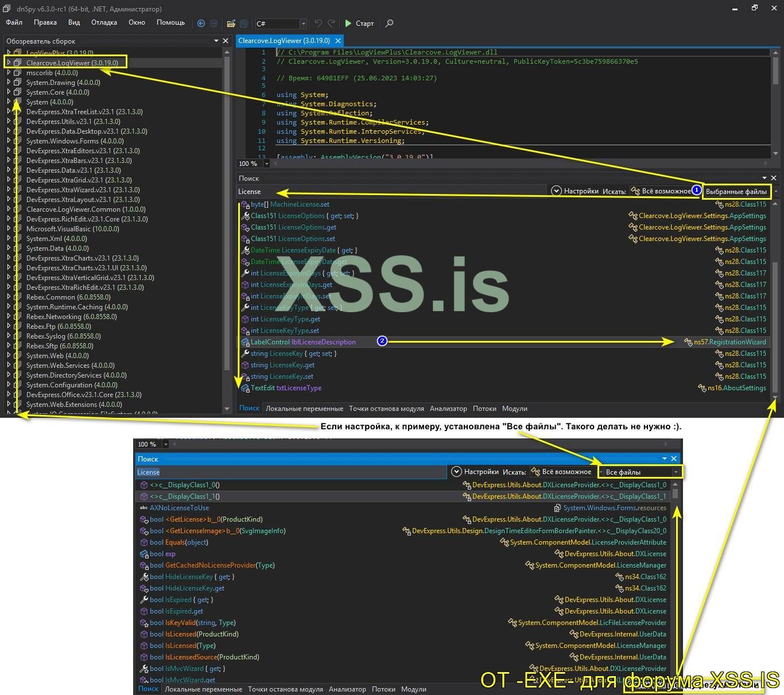The height and width of the screenshot is (695, 784).
Task: Select DevExpress.XtraBars.v23.1 in the assembly tree
Action: click(79, 161)
